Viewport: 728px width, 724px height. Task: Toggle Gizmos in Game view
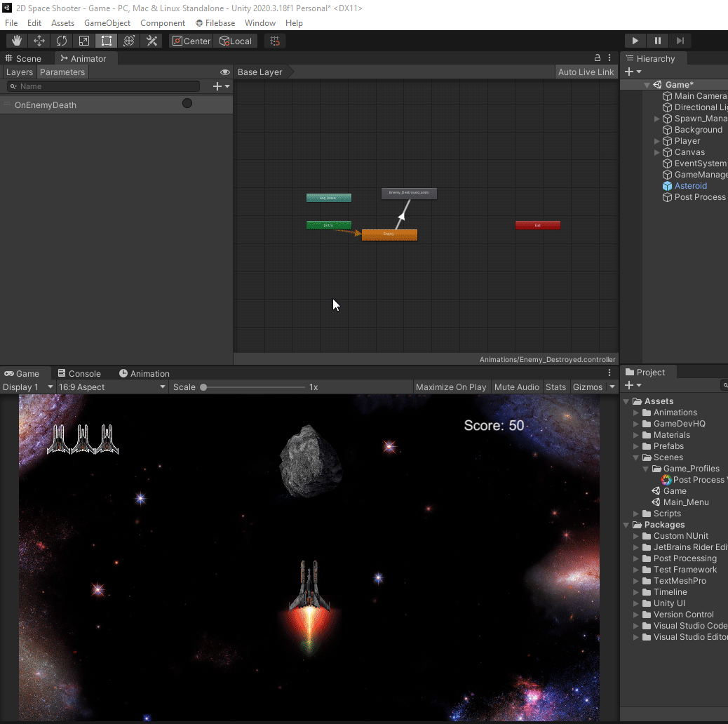588,387
